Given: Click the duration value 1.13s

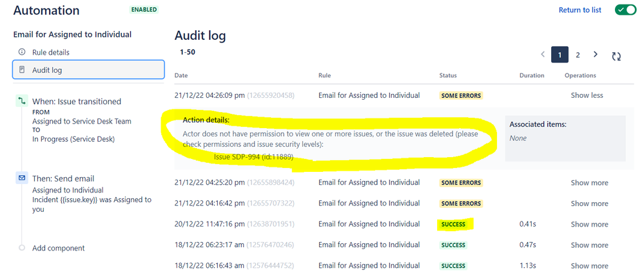Looking at the screenshot, I should 528,266.
